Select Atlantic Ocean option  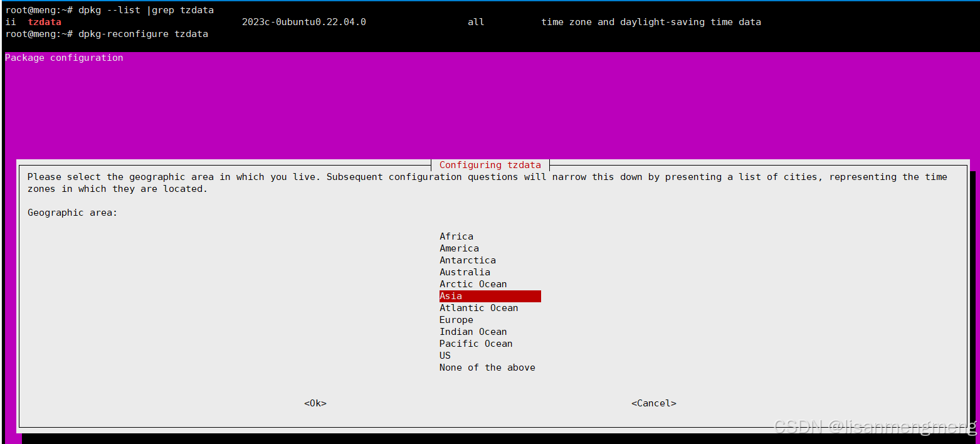point(478,307)
